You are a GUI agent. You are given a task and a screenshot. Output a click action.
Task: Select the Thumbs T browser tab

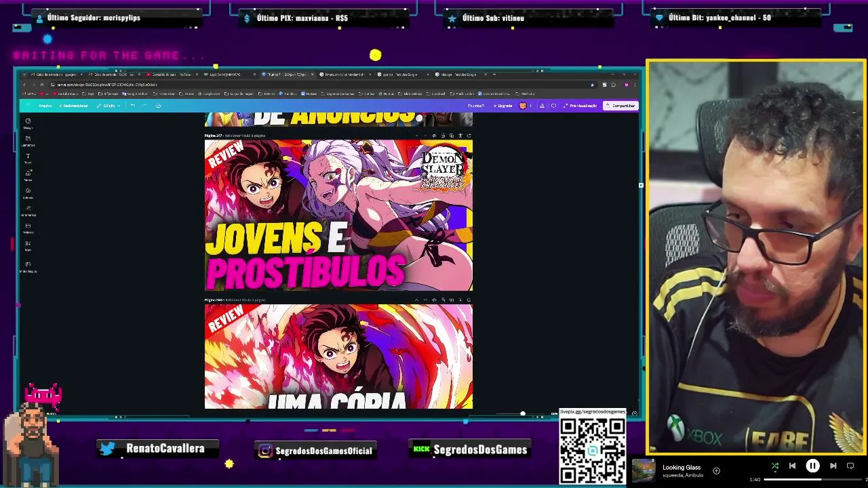[288, 74]
